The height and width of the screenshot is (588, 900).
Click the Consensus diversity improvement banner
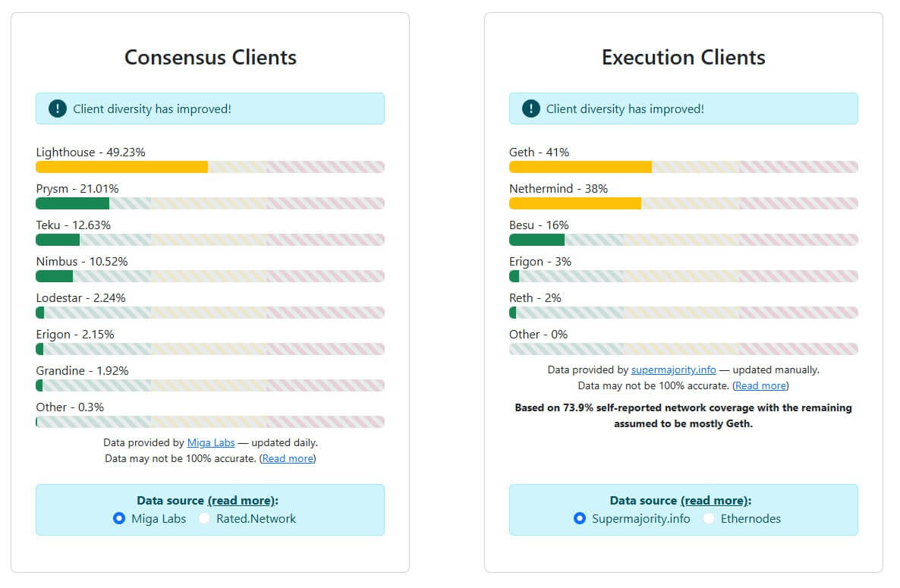tap(210, 108)
